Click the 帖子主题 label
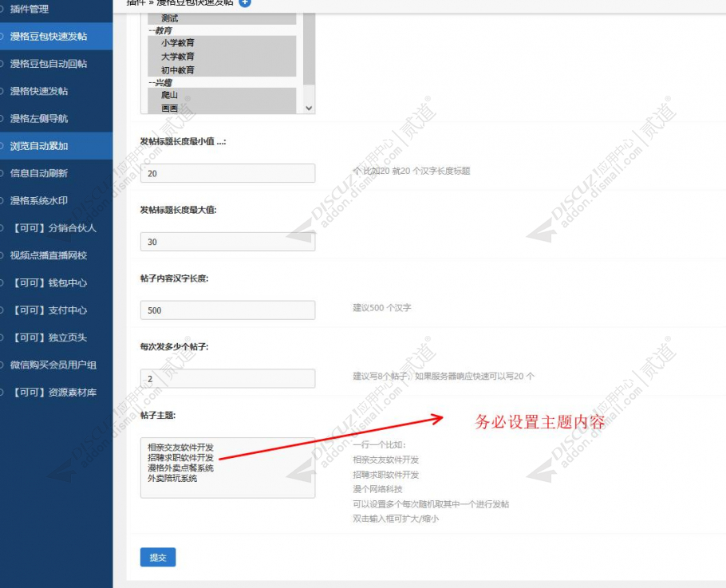 (158, 416)
